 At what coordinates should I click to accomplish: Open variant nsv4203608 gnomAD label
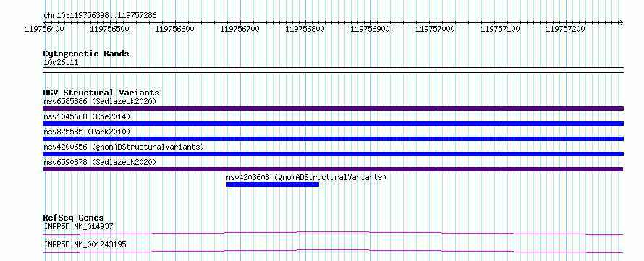click(x=306, y=177)
